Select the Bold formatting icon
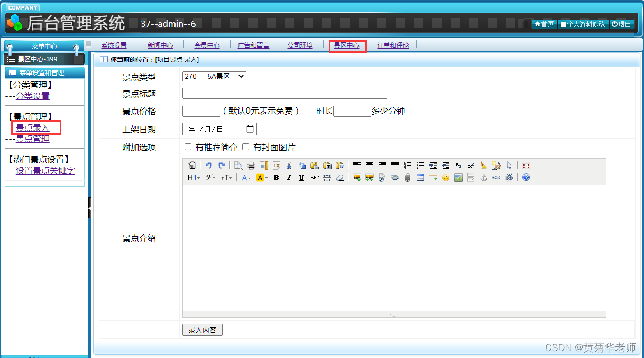 click(x=276, y=177)
